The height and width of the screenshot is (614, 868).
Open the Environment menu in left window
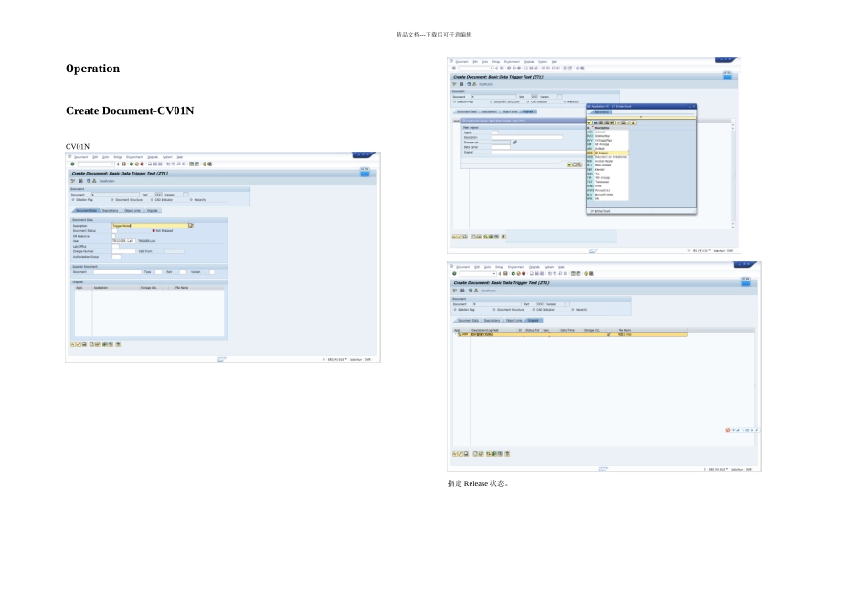tap(134, 157)
